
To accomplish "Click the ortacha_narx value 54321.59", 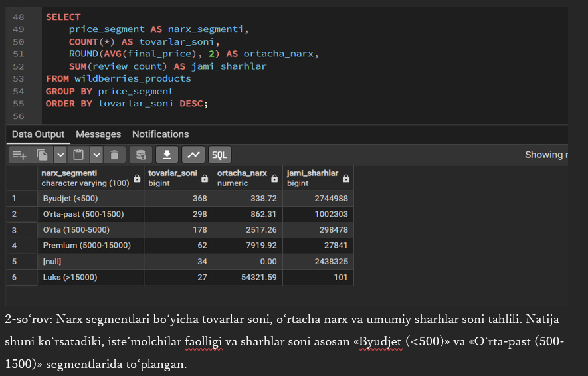I will click(x=248, y=278).
